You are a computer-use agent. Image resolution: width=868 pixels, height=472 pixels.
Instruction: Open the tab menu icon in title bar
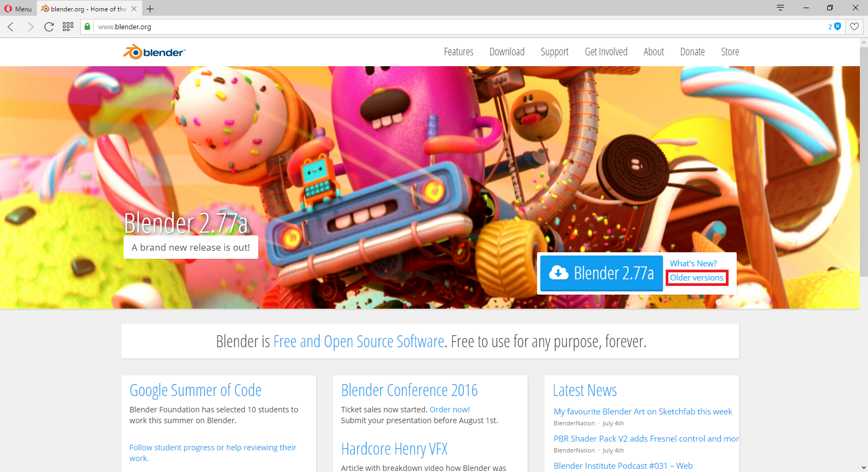point(780,8)
